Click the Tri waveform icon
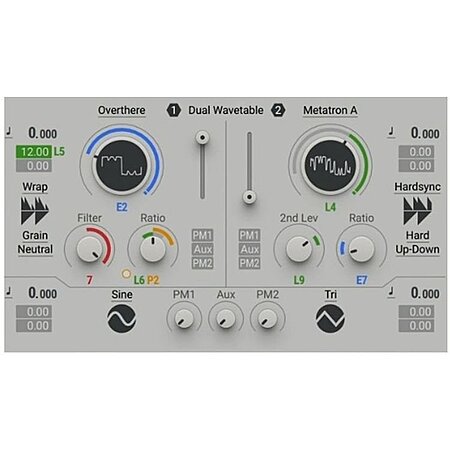 tap(330, 319)
